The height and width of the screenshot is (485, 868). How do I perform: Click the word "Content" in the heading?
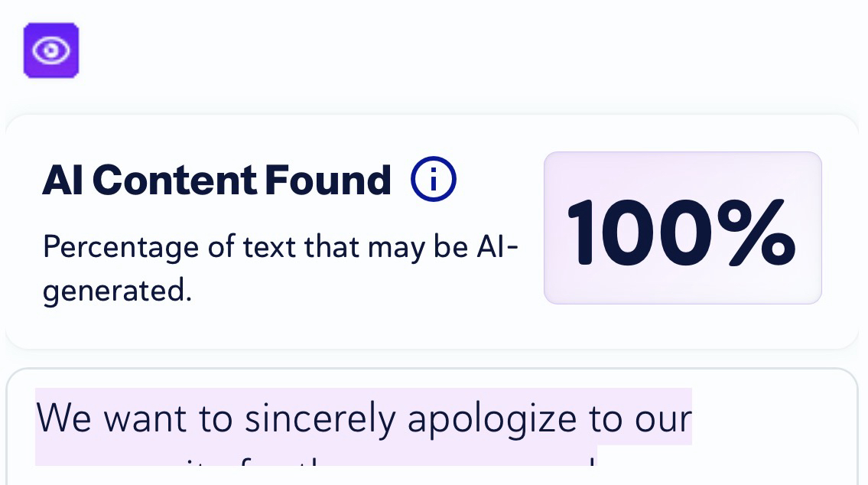click(x=174, y=181)
